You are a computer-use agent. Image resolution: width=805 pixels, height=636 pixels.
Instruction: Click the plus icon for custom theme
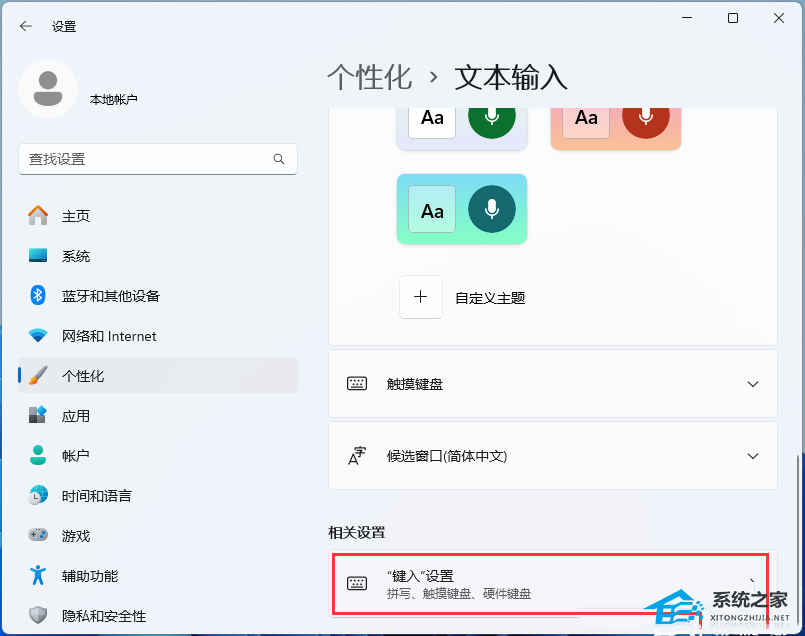coord(420,297)
